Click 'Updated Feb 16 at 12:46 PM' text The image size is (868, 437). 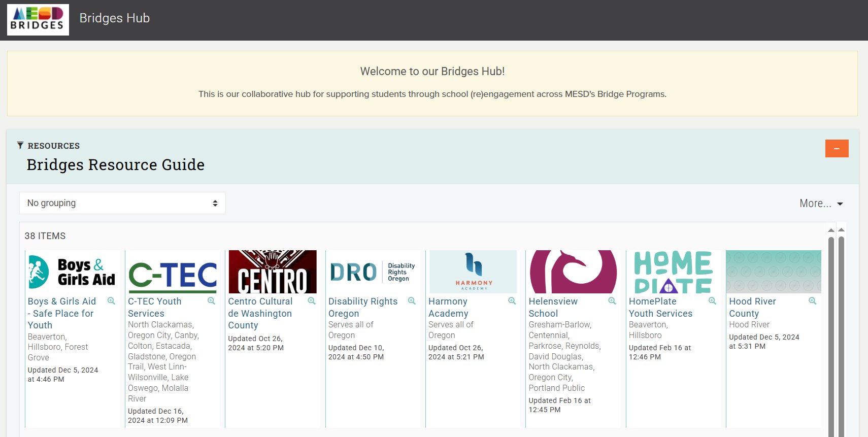(660, 352)
